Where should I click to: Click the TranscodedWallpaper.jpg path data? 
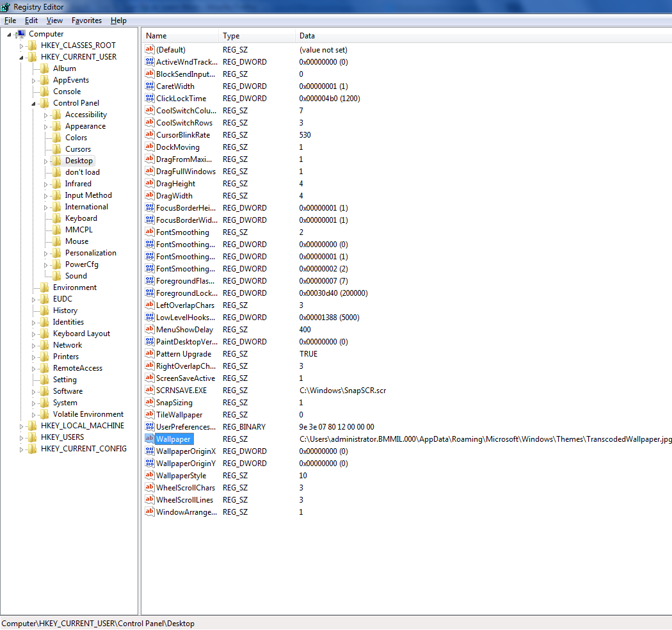485,439
